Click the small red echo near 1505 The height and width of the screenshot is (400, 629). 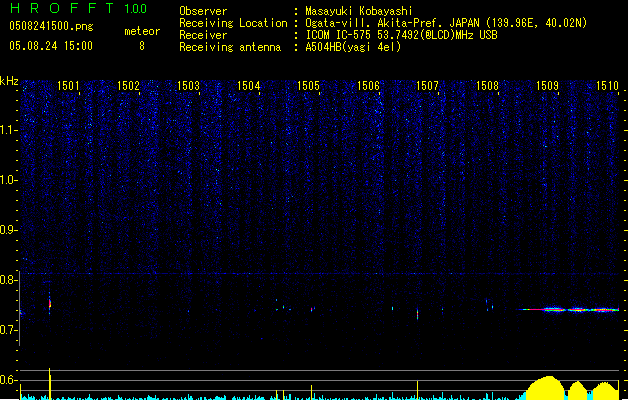312,309
